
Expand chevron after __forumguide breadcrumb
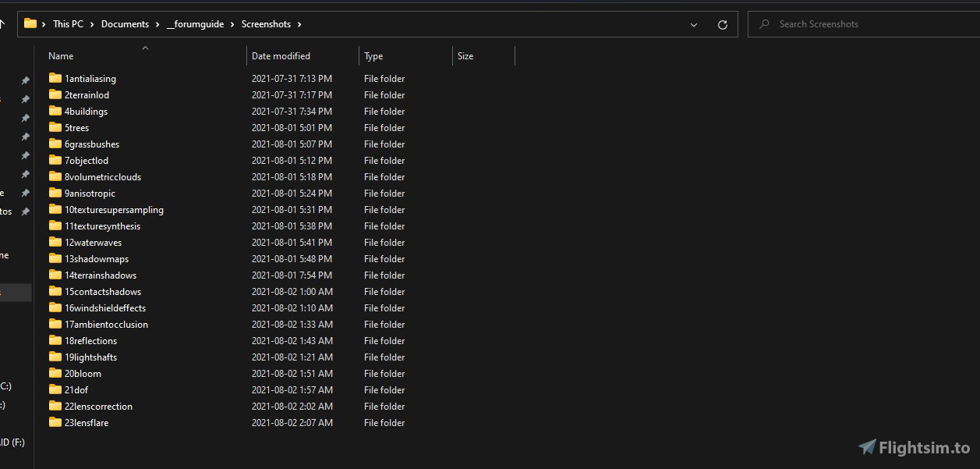(232, 24)
